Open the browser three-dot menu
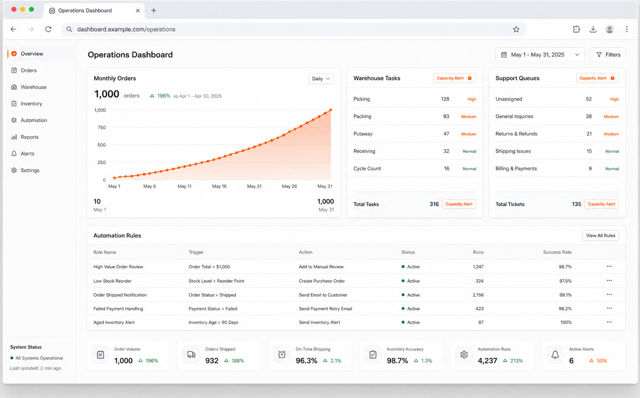640x398 pixels. point(627,29)
